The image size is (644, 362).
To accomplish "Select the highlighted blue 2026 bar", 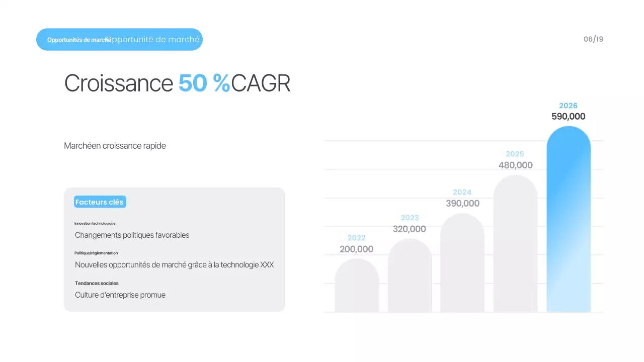I will (568, 221).
